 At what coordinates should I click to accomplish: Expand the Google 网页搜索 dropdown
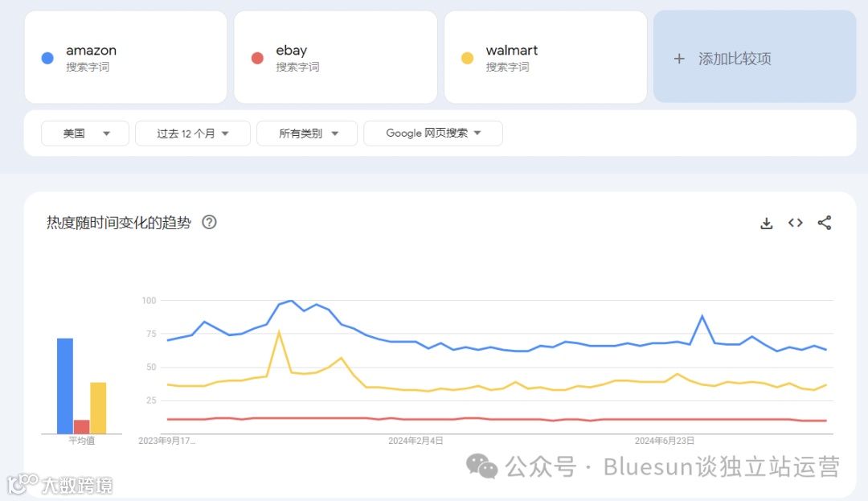point(432,133)
